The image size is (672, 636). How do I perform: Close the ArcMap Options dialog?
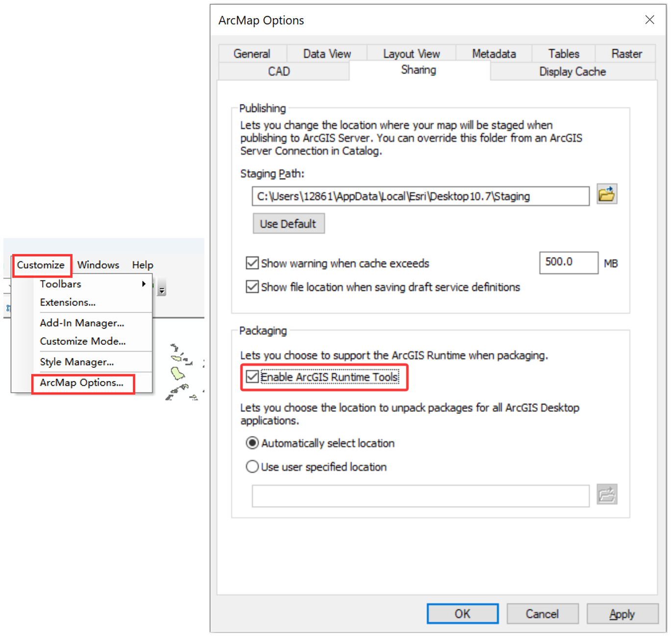point(649,20)
